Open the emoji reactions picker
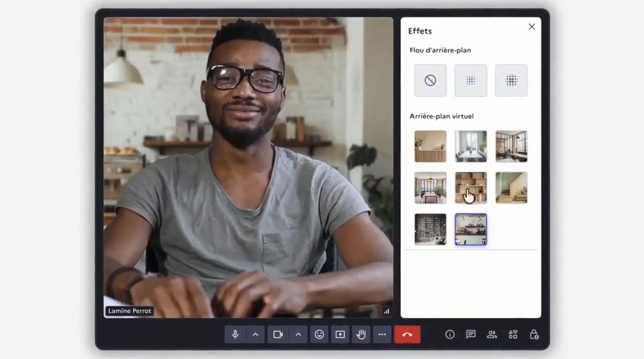Image resolution: width=644 pixels, height=359 pixels. pyautogui.click(x=319, y=335)
